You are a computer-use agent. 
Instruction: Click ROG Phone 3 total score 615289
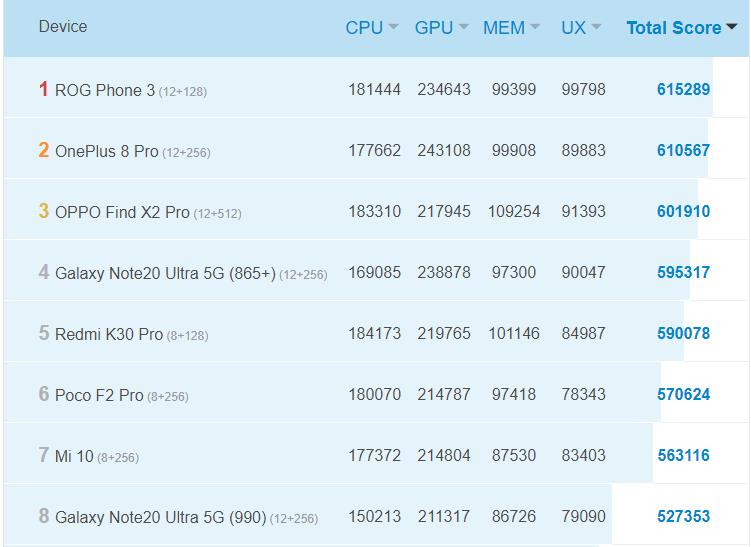tap(683, 90)
